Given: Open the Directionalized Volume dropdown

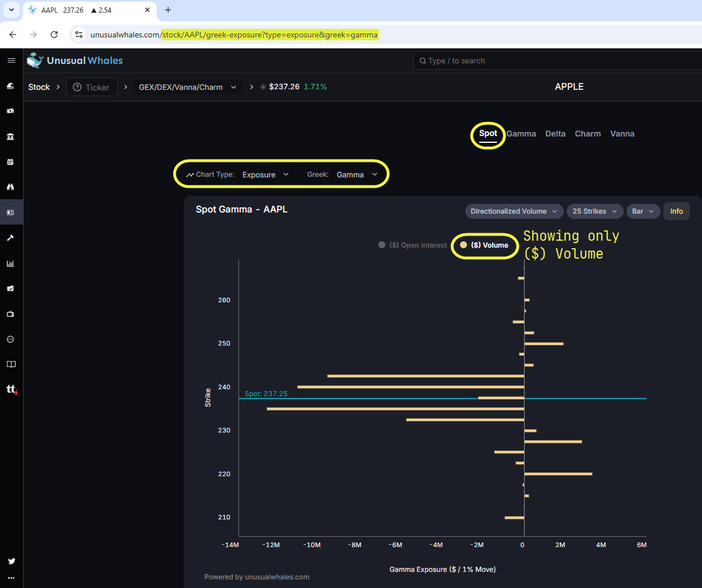Looking at the screenshot, I should 514,211.
